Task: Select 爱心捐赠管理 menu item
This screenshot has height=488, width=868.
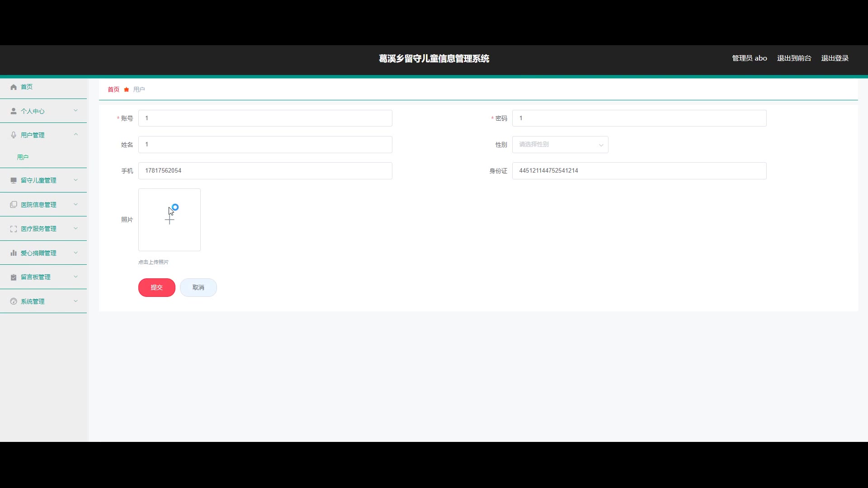Action: tap(43, 253)
